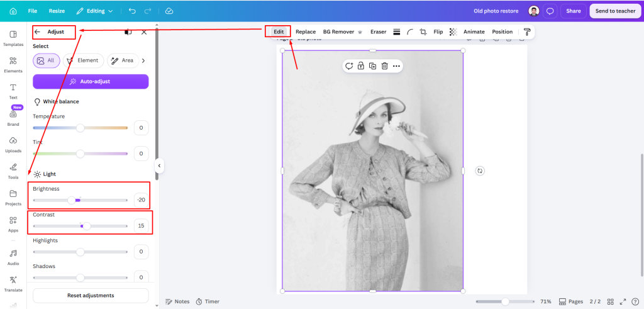The image size is (644, 309).
Task: Open the border style lines icon
Action: point(397,31)
